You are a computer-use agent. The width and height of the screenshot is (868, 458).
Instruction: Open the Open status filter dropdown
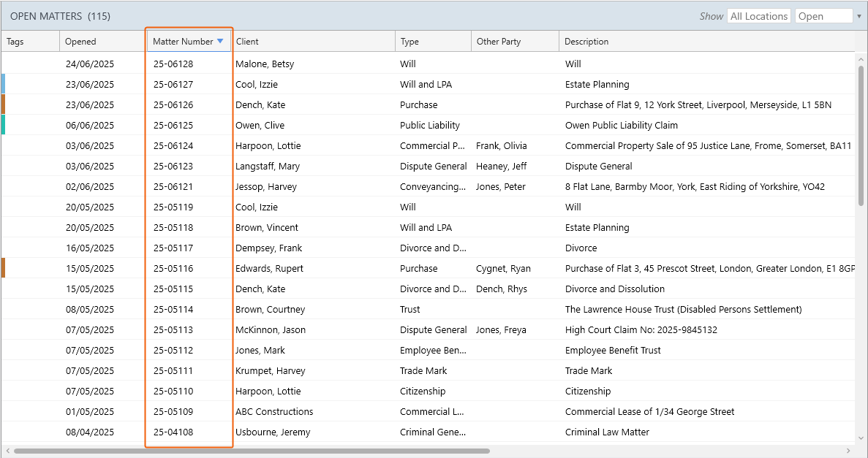click(823, 16)
